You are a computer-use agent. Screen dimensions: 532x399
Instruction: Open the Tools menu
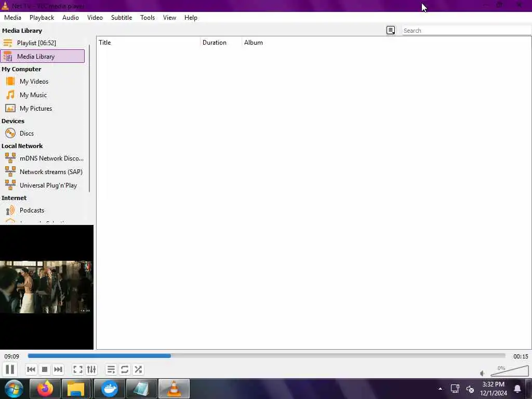(148, 18)
